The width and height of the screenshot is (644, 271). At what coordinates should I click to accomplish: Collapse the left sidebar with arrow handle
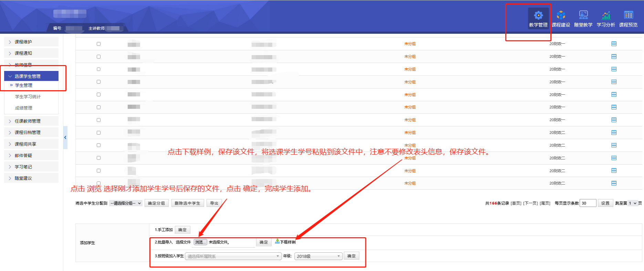tap(65, 137)
